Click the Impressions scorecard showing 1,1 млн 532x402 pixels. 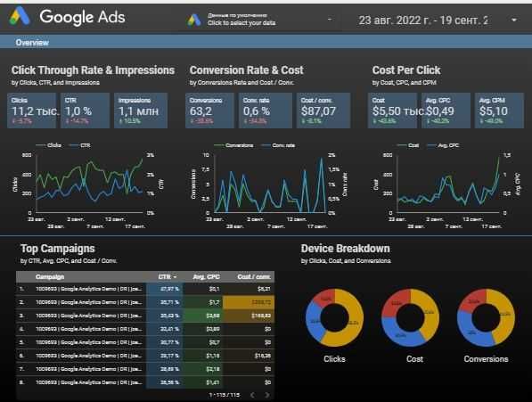click(141, 111)
